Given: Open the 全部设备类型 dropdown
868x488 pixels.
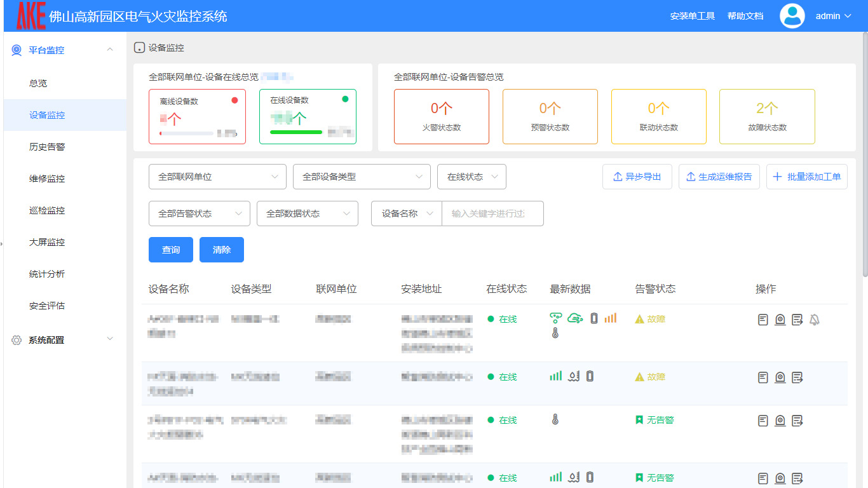Looking at the screenshot, I should click(362, 177).
